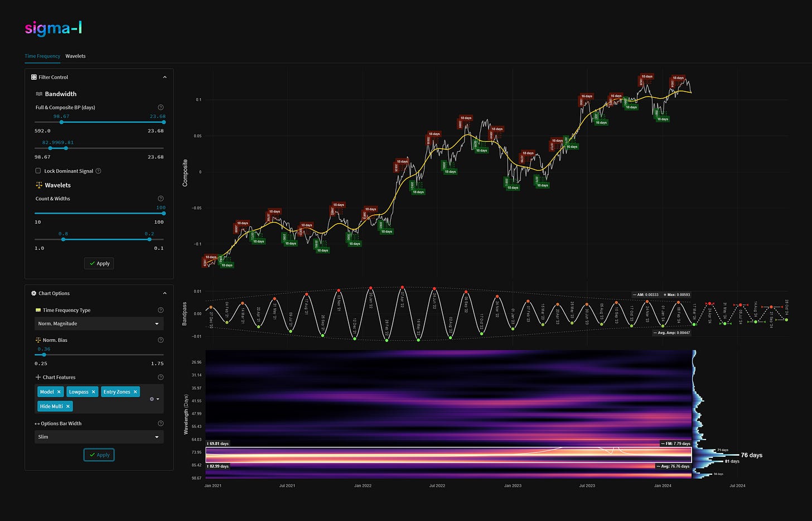Viewport: 812px width, 521px height.
Task: Click the Options Bar Width arrows icon
Action: [38, 423]
